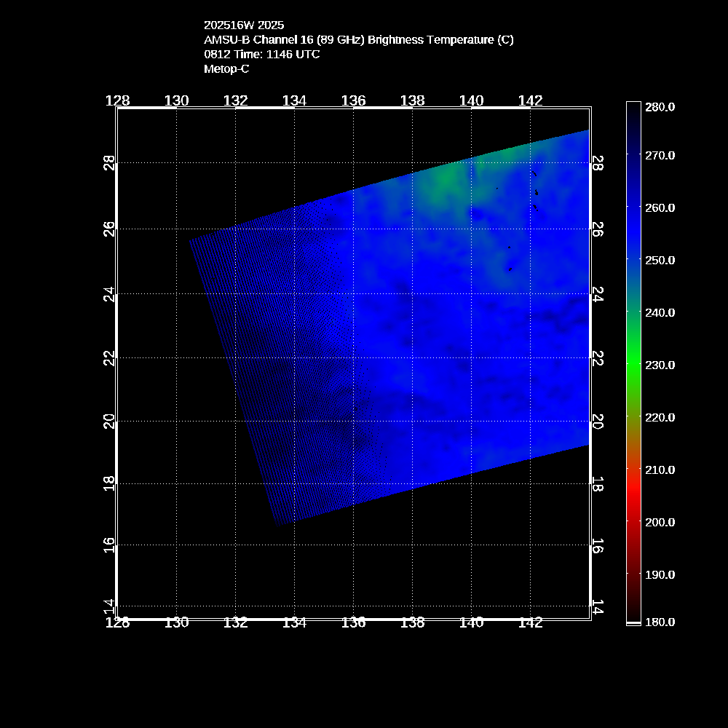The width and height of the screenshot is (728, 728).
Task: Click latitude 16 on the right axis
Action: [597, 545]
